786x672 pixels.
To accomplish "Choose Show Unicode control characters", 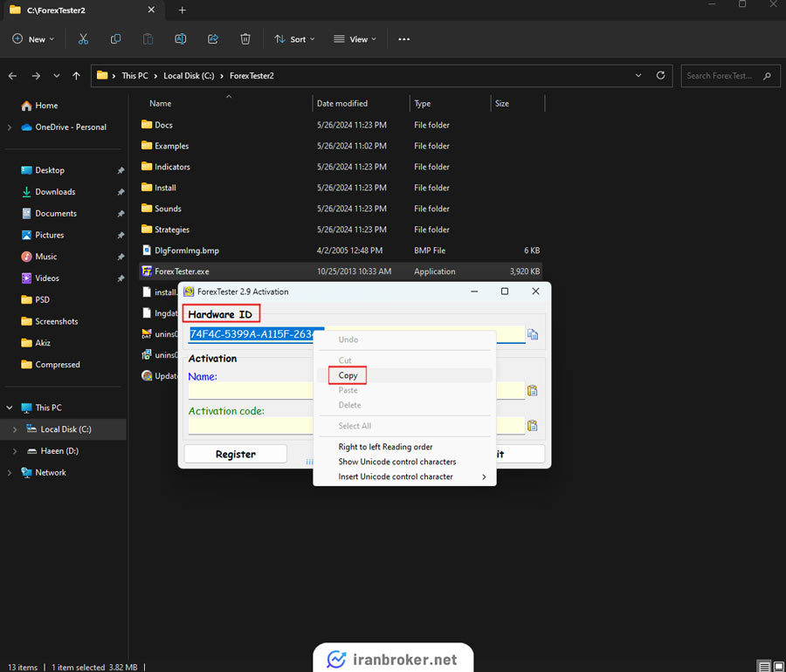I will pos(404,462).
